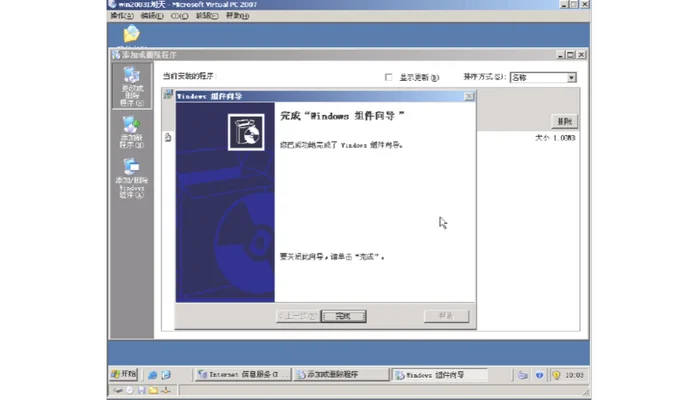This screenshot has height=400, width=694.
Task: Click the disabled 上一步 (Back) button
Action: (297, 316)
